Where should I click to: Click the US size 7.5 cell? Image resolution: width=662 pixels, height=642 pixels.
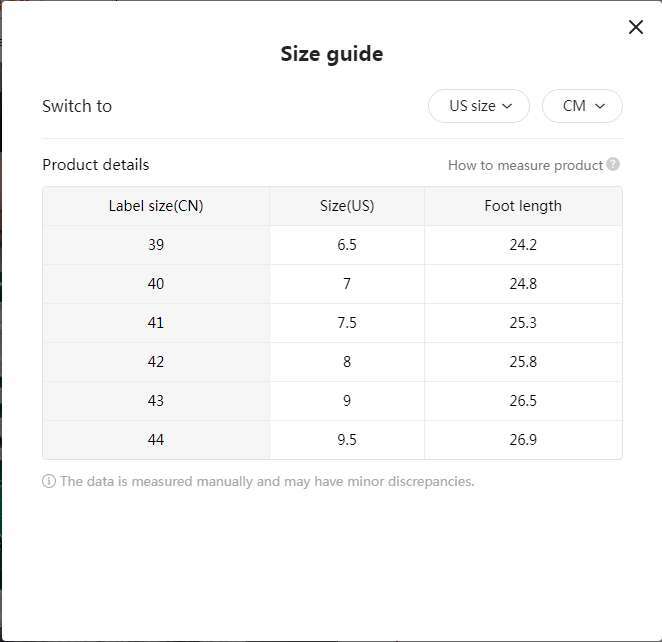[x=347, y=323]
